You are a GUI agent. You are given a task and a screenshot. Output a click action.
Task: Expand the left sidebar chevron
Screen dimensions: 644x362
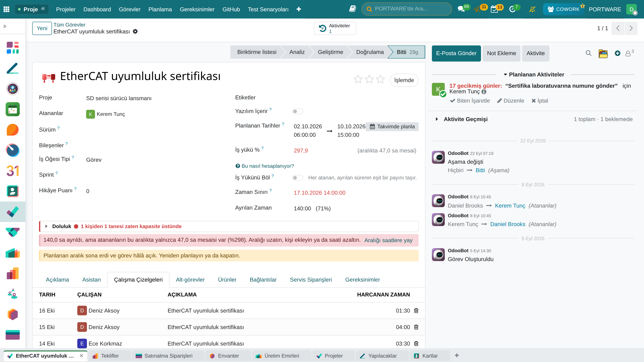[x=5, y=26]
